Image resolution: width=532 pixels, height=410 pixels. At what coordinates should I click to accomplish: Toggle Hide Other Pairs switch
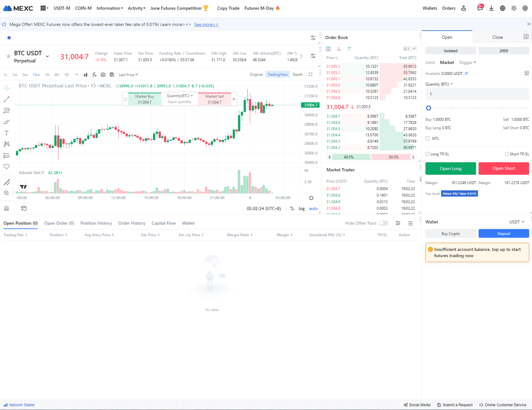tap(383, 223)
